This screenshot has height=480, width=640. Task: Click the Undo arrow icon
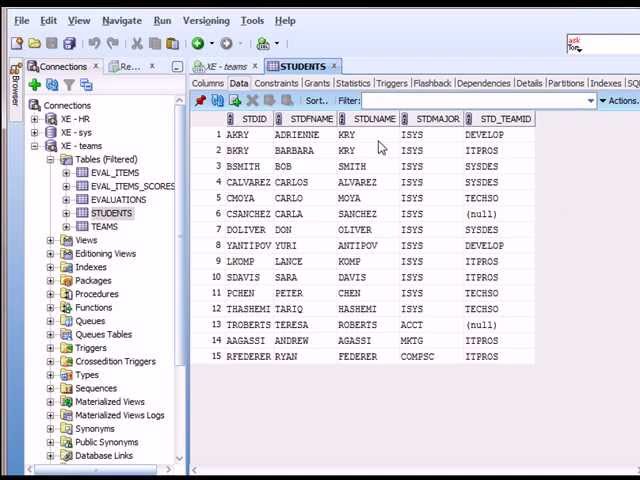coord(95,43)
